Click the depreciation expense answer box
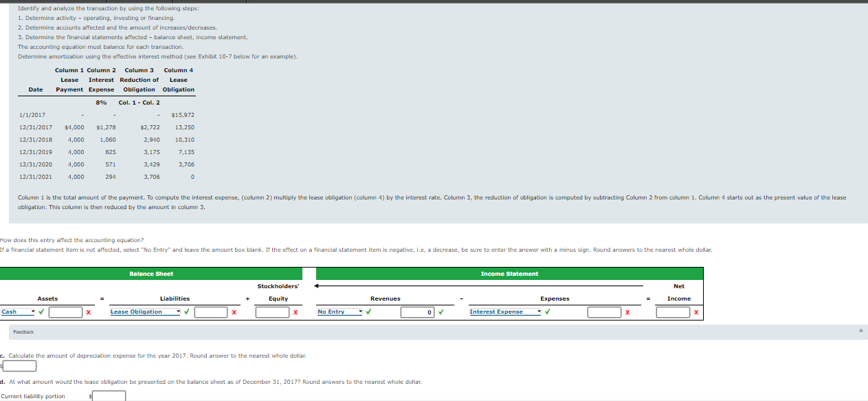The height and width of the screenshot is (401, 868). (19, 365)
